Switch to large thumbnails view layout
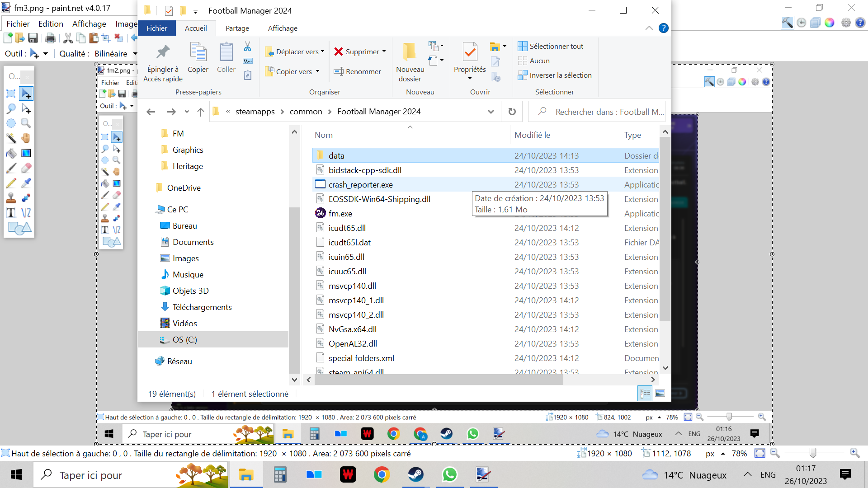The image size is (868, 488). [660, 394]
